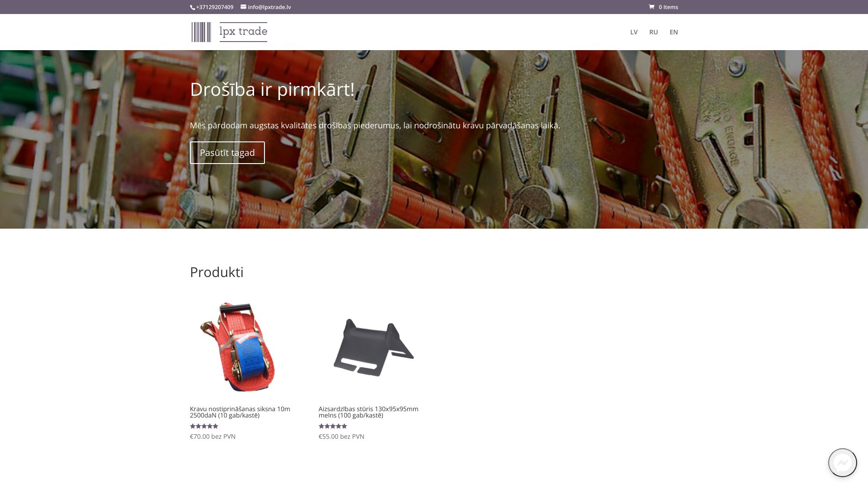Click the phone handset icon in top bar
Screen dimensions: 868x488
click(192, 7)
